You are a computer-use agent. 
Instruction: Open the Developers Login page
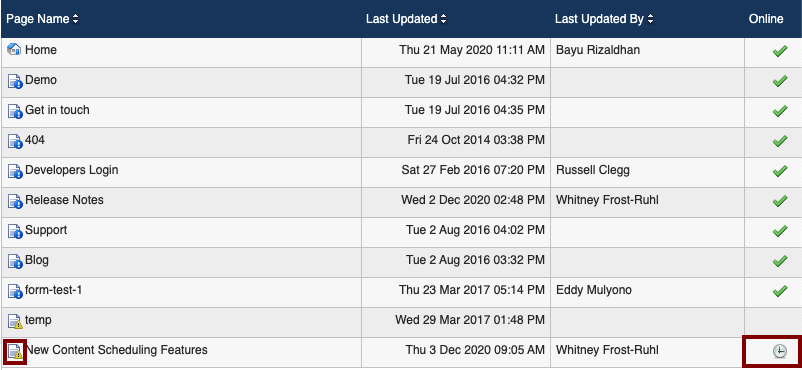72,170
